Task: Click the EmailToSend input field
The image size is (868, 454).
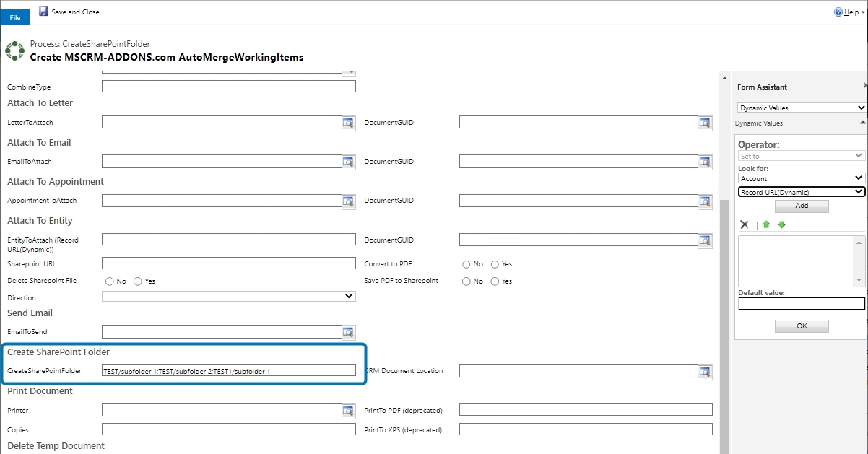Action: 222,332
